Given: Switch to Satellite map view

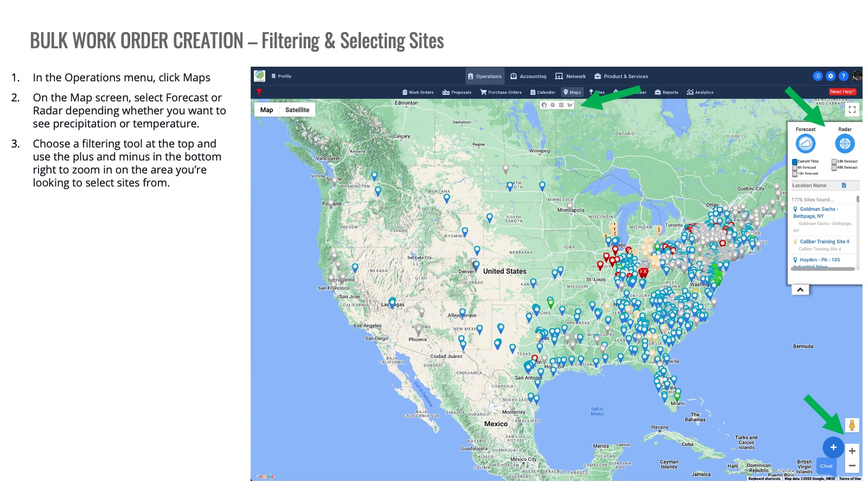Looking at the screenshot, I should [297, 110].
